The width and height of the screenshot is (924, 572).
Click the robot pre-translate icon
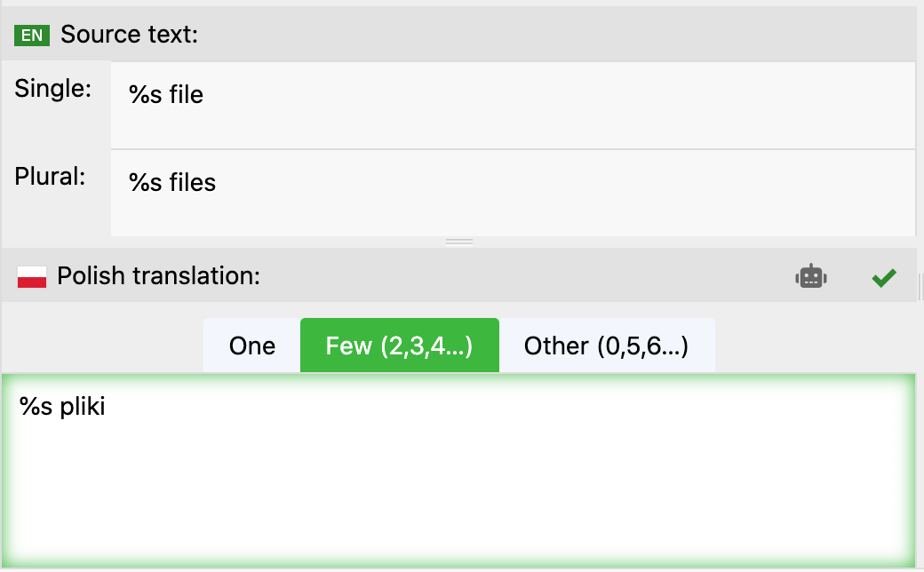810,277
